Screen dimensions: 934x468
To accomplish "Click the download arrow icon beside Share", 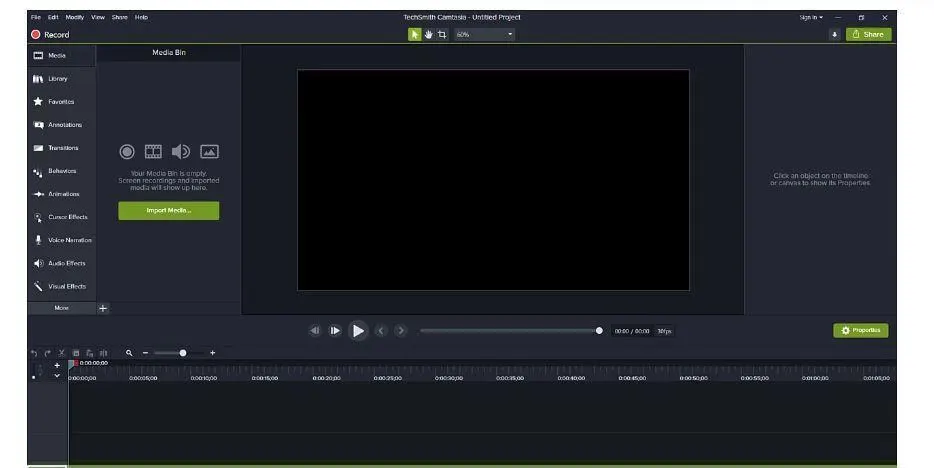I will (x=834, y=35).
